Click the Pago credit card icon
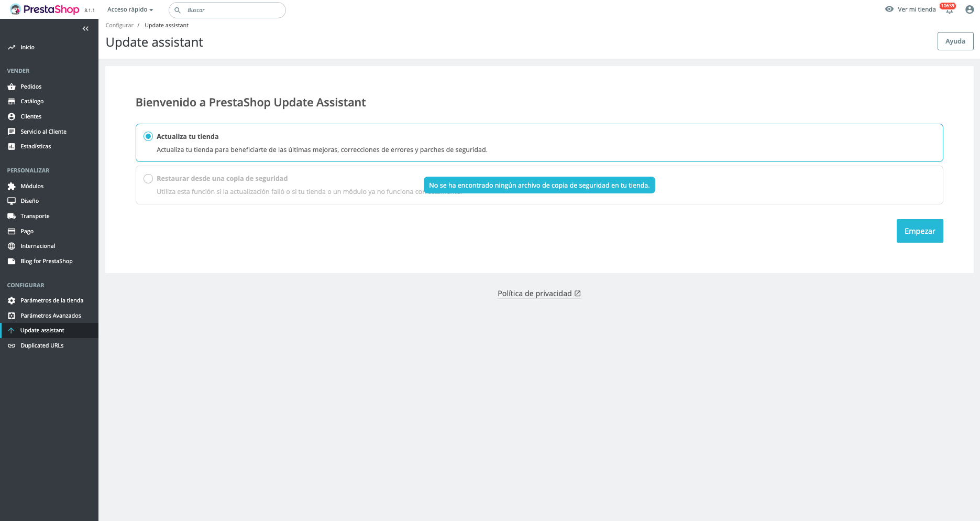Viewport: 980px width, 521px height. coord(12,231)
